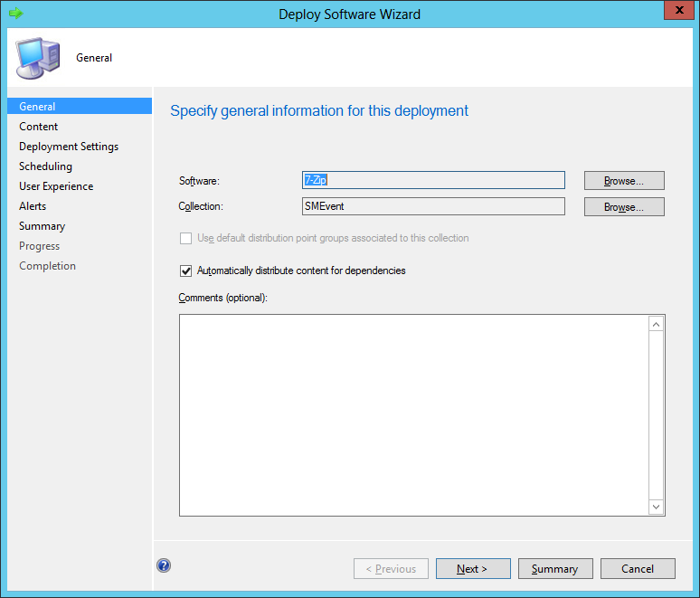Screen dimensions: 700x598
Task: Go to Deployment Settings step
Action: (69, 147)
